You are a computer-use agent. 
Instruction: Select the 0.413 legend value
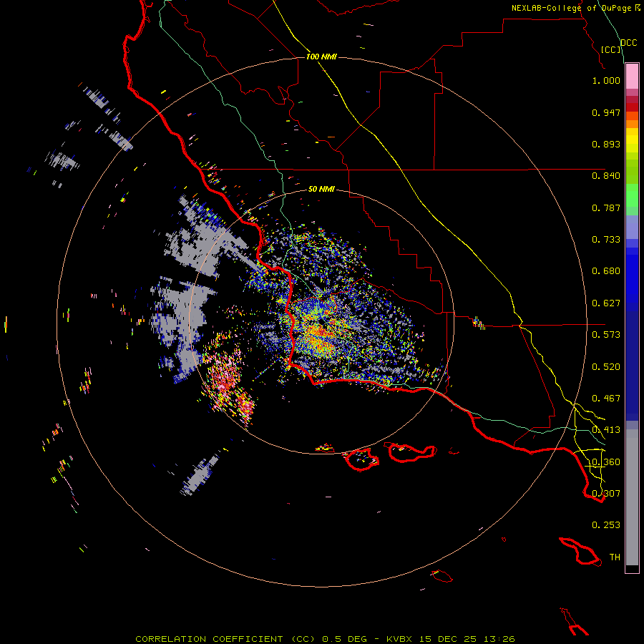coord(606,430)
